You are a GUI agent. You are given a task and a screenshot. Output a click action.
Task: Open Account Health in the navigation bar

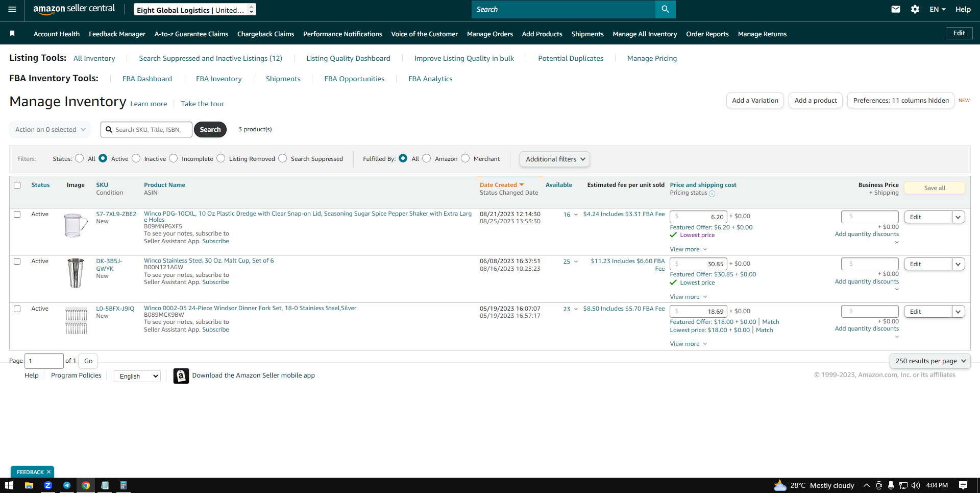click(x=57, y=34)
